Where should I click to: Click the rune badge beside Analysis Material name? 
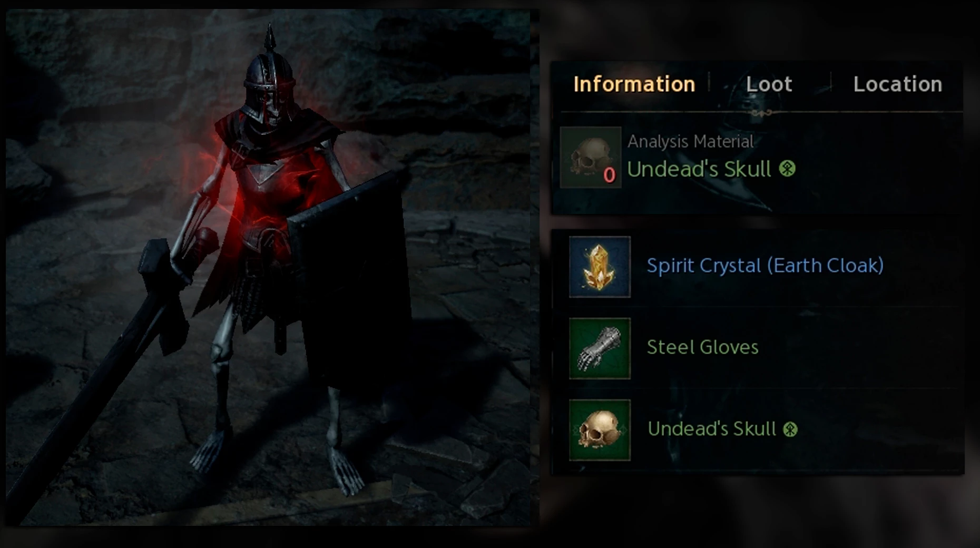(787, 169)
